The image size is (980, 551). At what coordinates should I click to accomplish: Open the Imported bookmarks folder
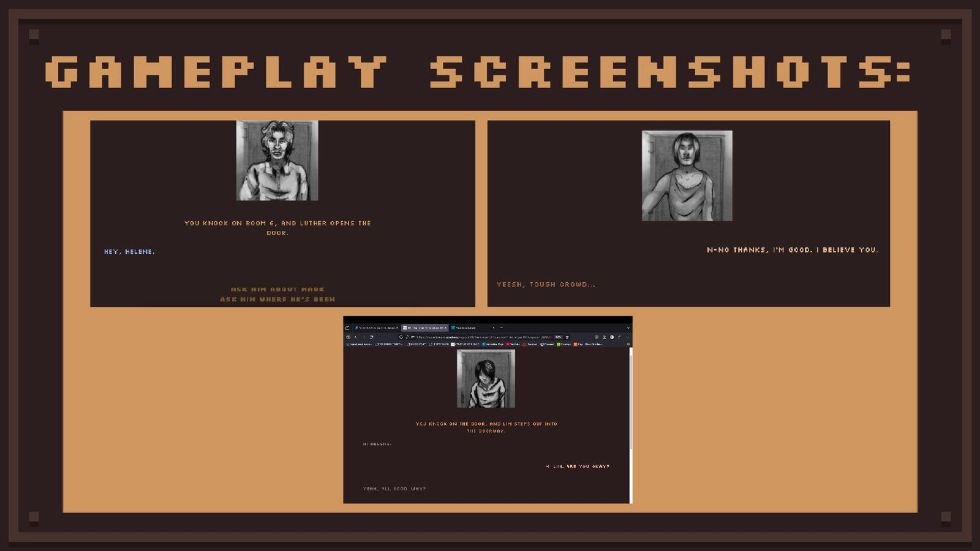(x=361, y=344)
